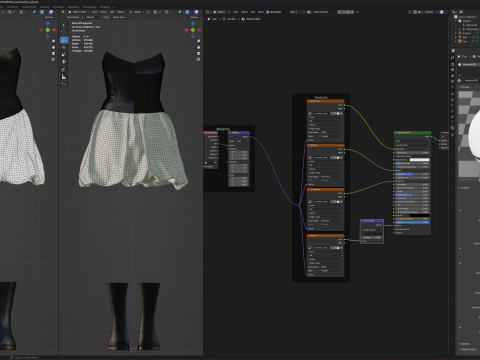The image size is (480, 360).
Task: Open Options dropdown in middle viewport
Action: 195,17
